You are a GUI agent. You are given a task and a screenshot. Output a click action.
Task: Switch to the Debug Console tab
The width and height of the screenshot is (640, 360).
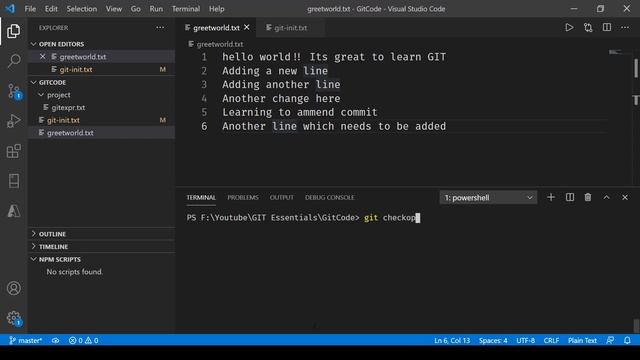click(x=329, y=198)
